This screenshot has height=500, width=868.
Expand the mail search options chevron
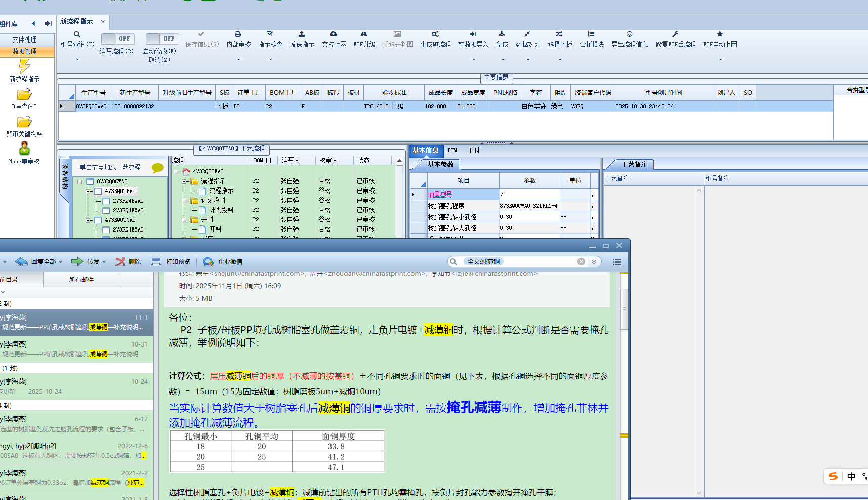(x=594, y=262)
